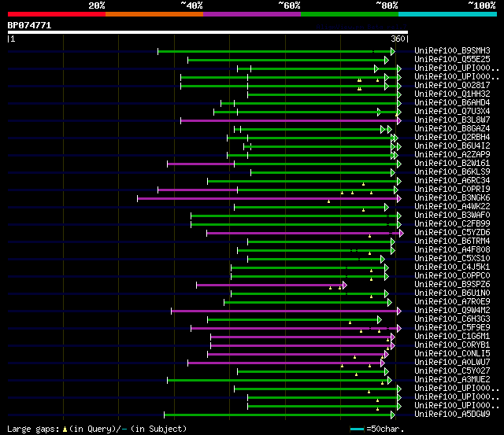This screenshot has width=504, height=435.
Task: Open hit UniRef100_C1G6M1
Action: (x=452, y=337)
